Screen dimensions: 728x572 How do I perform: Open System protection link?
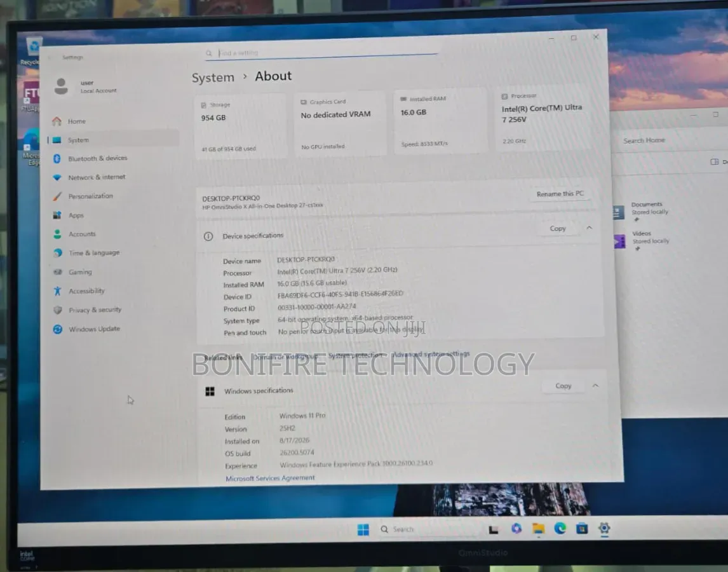[355, 355]
